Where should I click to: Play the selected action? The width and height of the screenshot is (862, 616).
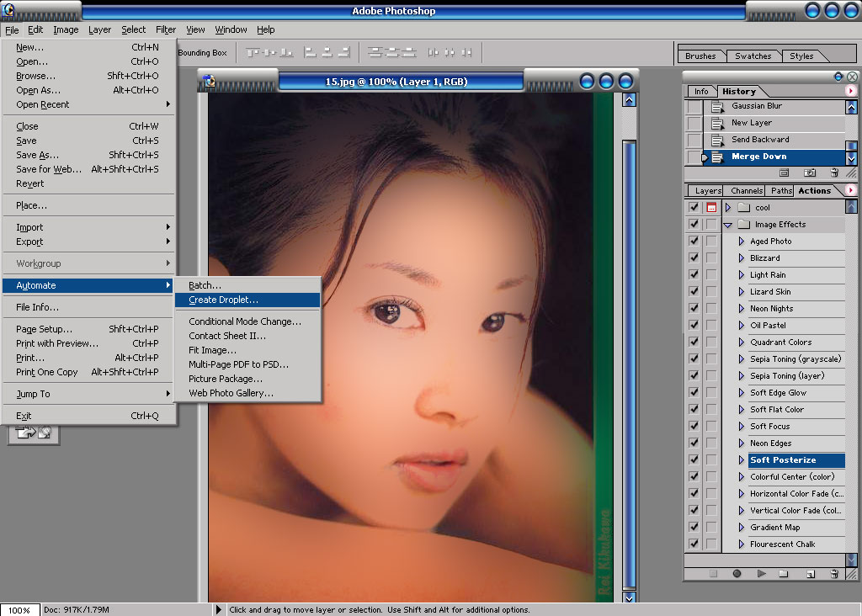pos(761,574)
